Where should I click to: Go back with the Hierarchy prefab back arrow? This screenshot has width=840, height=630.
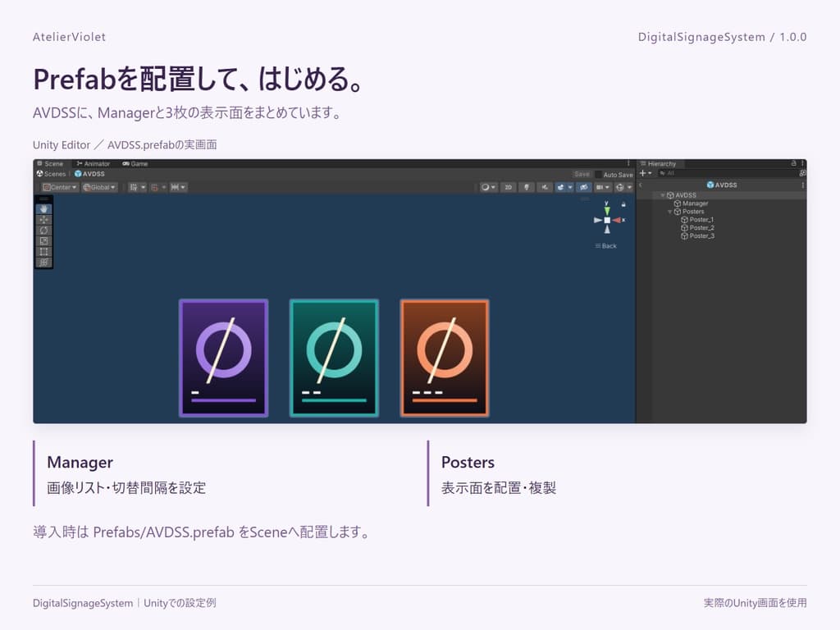pyautogui.click(x=641, y=185)
